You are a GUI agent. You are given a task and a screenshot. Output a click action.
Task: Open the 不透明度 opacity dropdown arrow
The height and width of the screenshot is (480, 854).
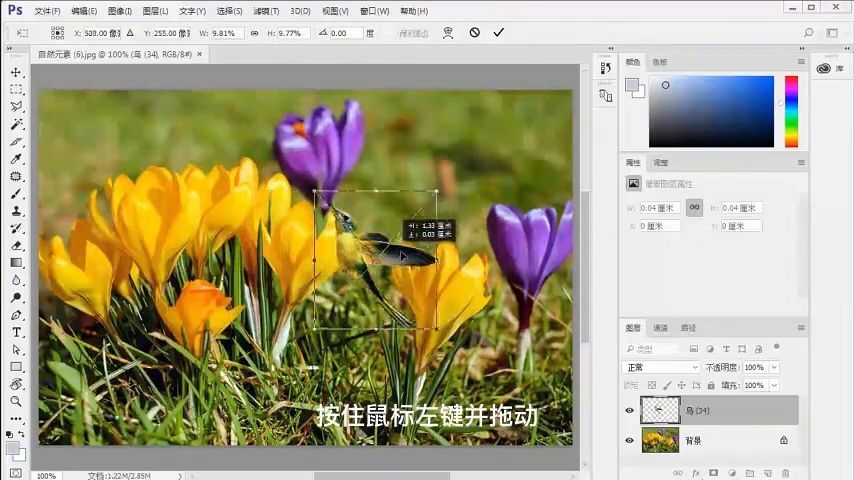[774, 368]
